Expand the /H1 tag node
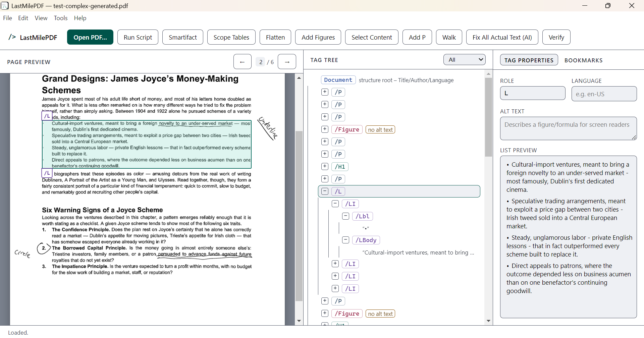 (325, 166)
